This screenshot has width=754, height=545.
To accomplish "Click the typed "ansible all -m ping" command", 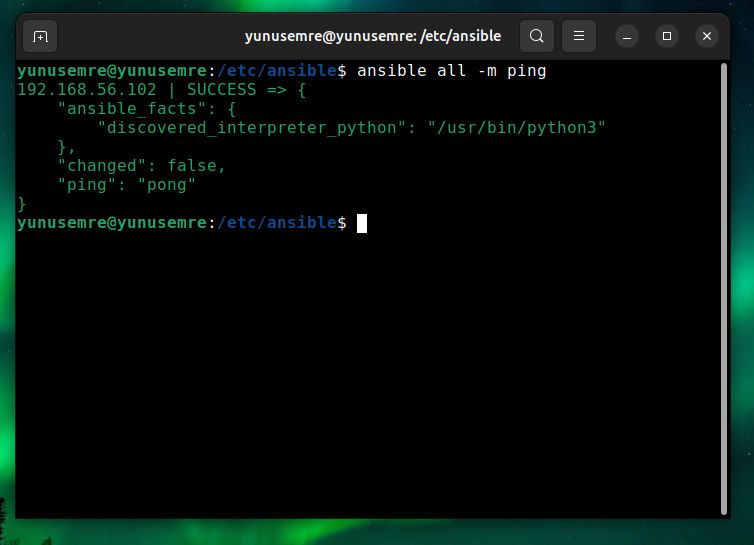I will 451,71.
